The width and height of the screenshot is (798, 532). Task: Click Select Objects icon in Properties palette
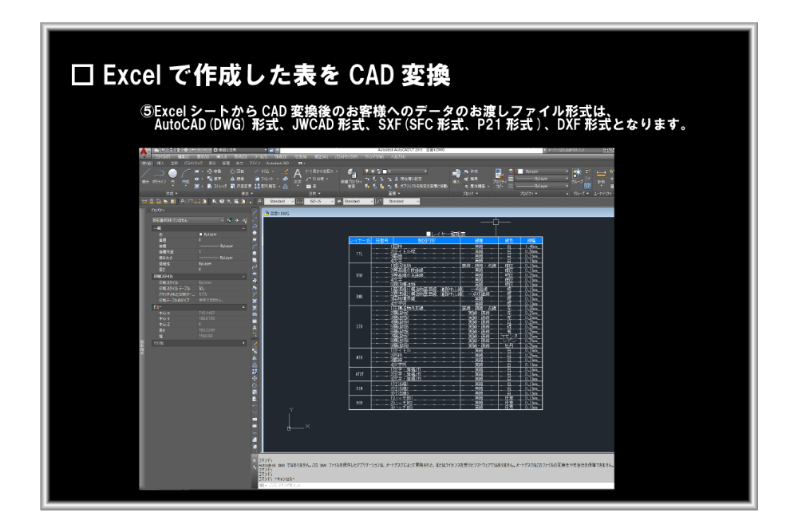(237, 220)
